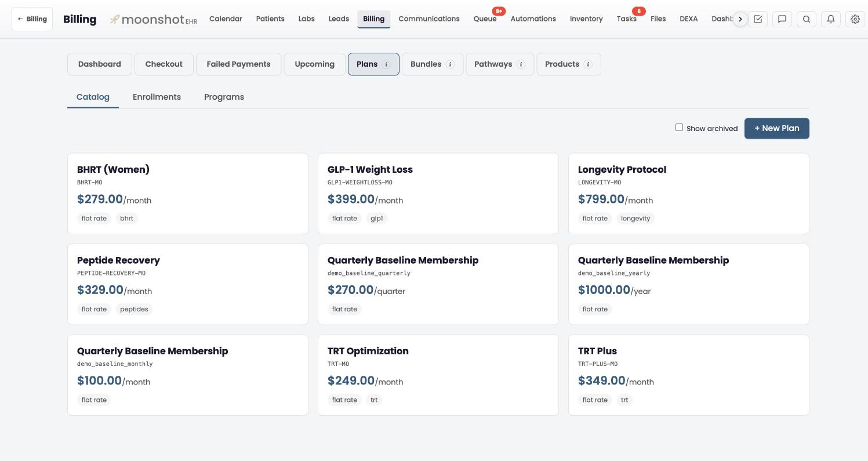868x461 pixels.
Task: Enable the Show archived checkbox
Action: pos(679,128)
